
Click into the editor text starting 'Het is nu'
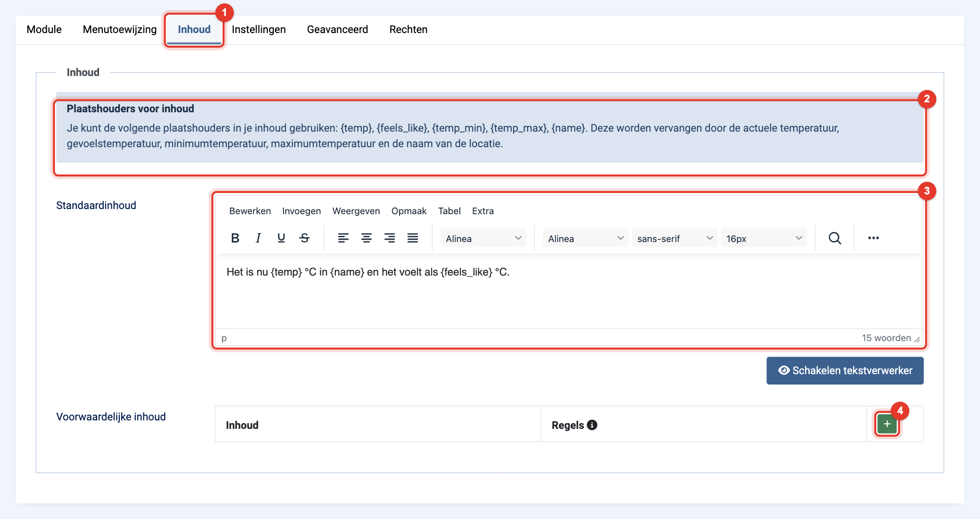pos(368,272)
